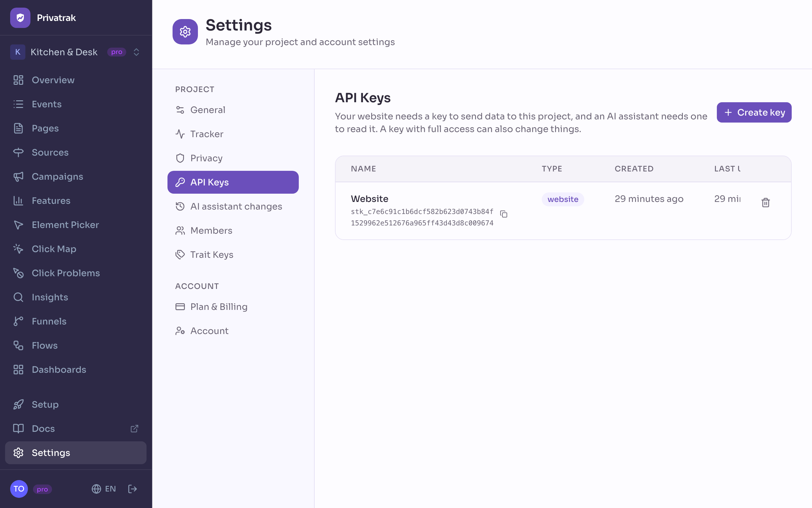Screen dimensions: 812x508
Task: Click the logout icon
Action: [x=133, y=489]
